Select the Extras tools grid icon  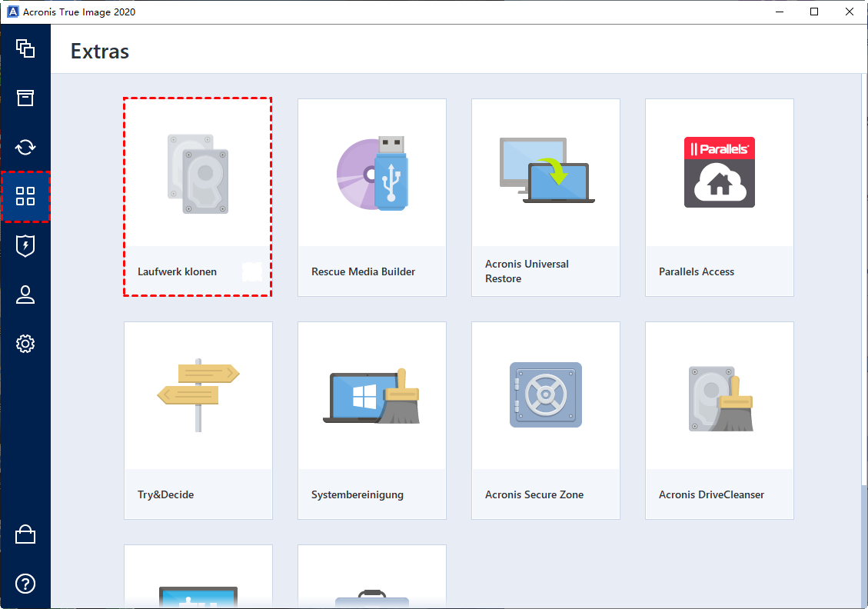pyautogui.click(x=25, y=196)
